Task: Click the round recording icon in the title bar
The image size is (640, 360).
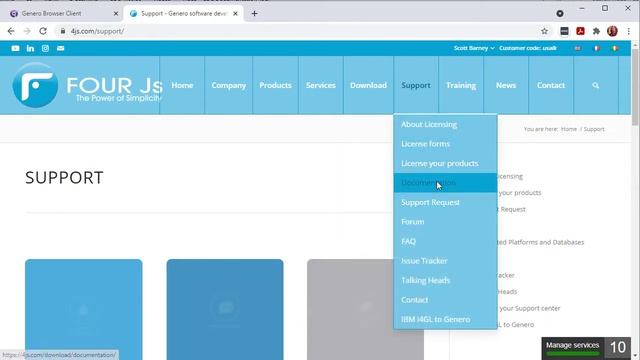Action: [560, 13]
